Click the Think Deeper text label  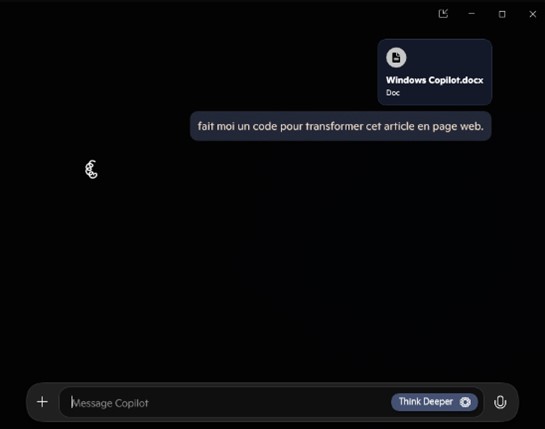(x=425, y=402)
